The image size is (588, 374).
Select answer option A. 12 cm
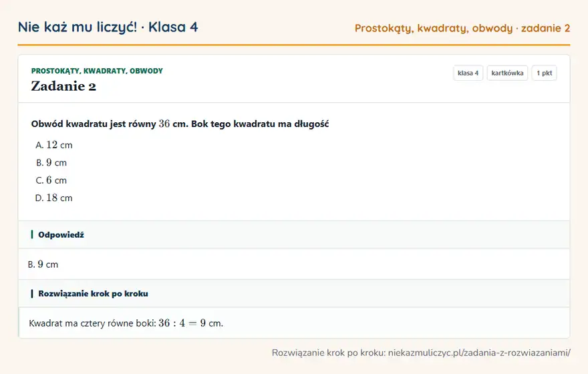(x=54, y=145)
